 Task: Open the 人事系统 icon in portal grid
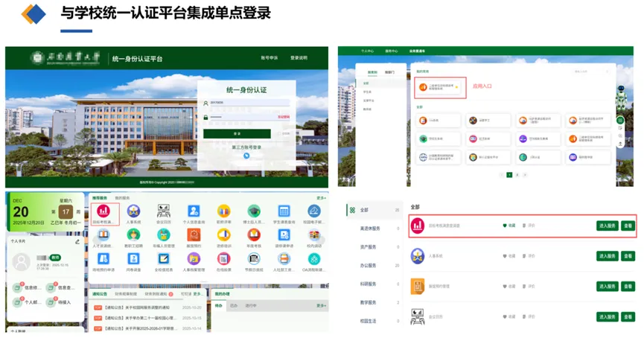133,211
